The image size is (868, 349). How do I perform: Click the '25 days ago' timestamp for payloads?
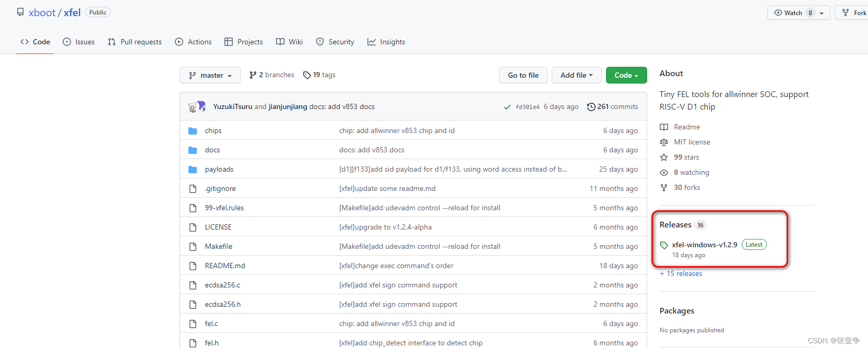coord(619,170)
